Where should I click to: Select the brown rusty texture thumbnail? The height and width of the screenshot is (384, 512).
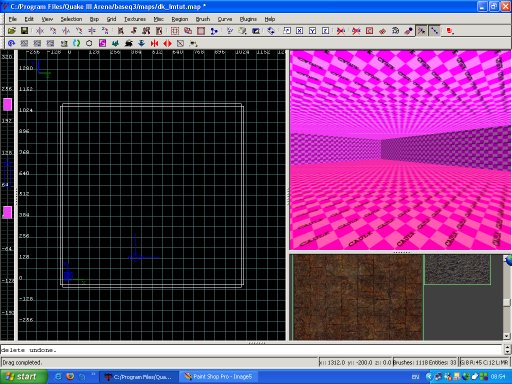point(358,298)
